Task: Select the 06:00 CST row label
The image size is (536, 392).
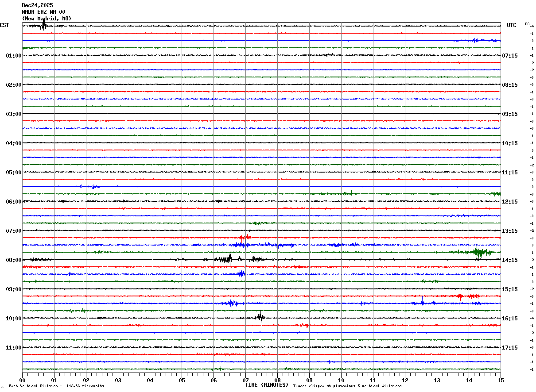Action: pyautogui.click(x=13, y=202)
